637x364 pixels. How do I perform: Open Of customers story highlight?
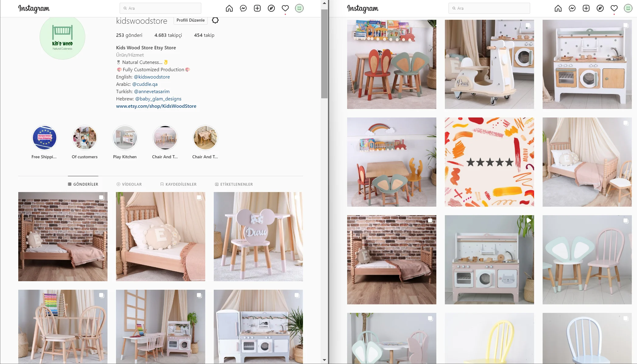[x=85, y=138]
